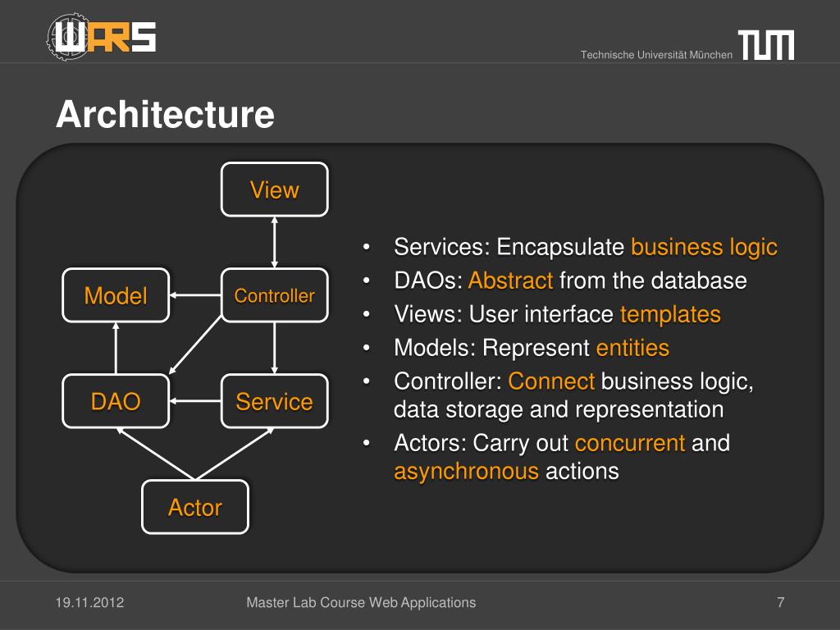The image size is (840, 630).
Task: Click the highlighted word 'concurrent'
Action: [630, 443]
